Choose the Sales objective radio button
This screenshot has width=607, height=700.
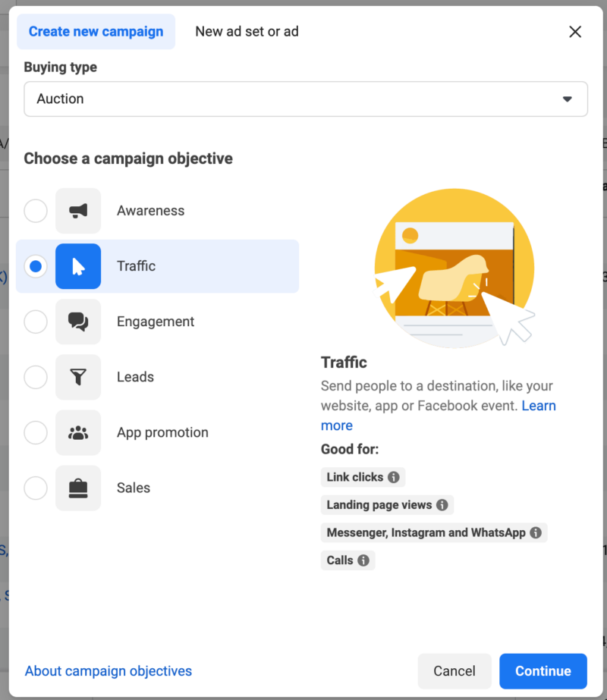(36, 488)
